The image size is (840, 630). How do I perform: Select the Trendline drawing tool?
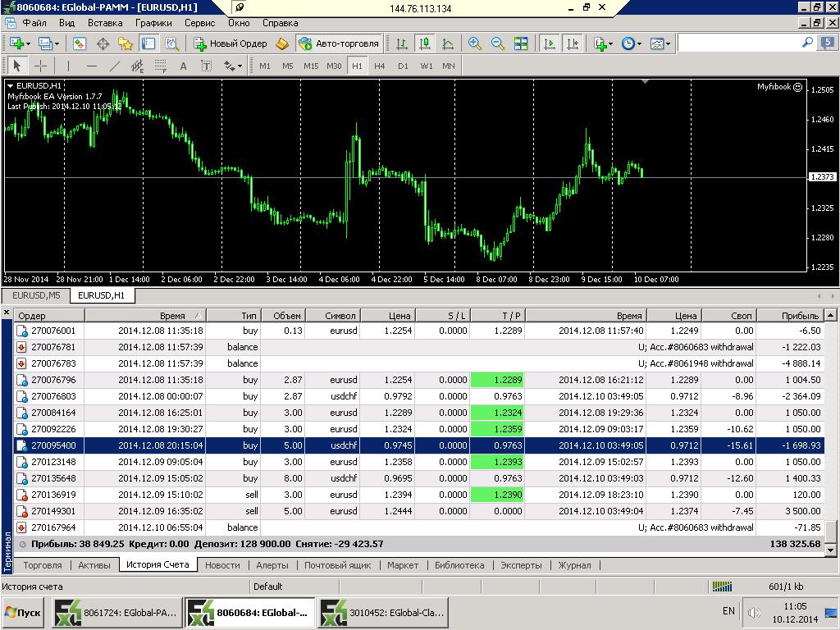115,66
